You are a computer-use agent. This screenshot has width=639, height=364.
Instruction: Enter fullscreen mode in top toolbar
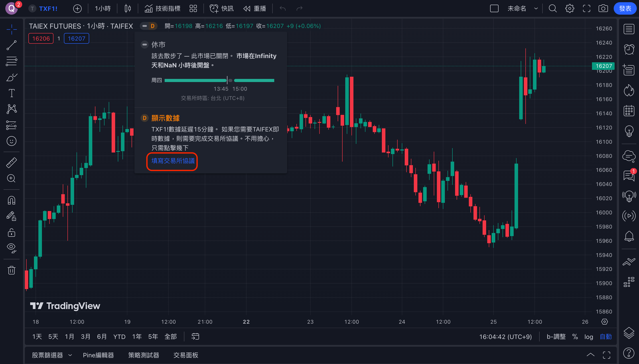[x=586, y=8]
